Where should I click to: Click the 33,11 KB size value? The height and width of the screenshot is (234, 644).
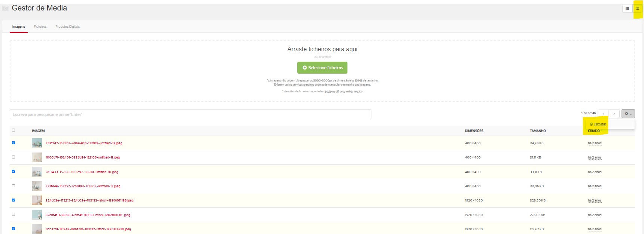click(x=536, y=172)
